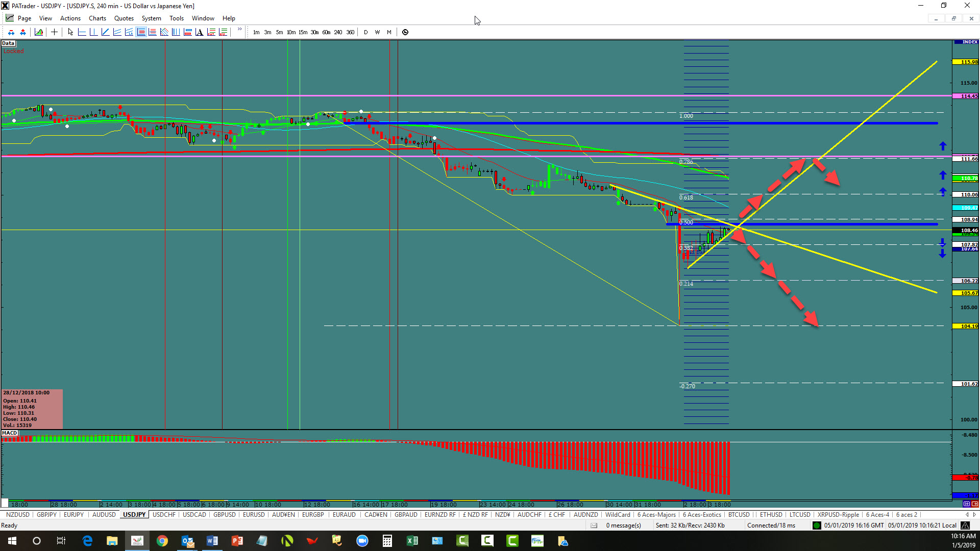This screenshot has width=980, height=551.
Task: Click the MACD indicator label
Action: pyautogui.click(x=10, y=433)
